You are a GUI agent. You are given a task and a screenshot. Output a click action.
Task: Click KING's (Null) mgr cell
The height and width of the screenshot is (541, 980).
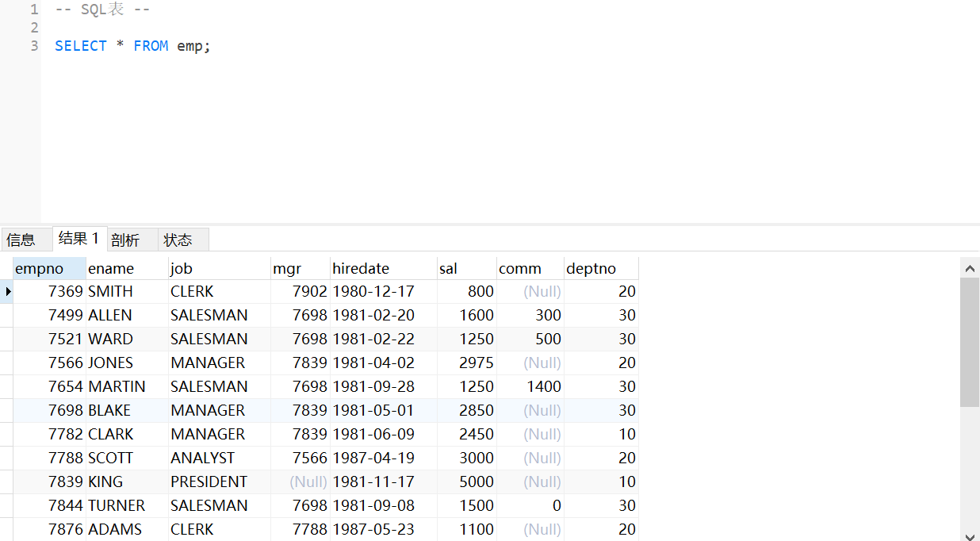[301, 482]
